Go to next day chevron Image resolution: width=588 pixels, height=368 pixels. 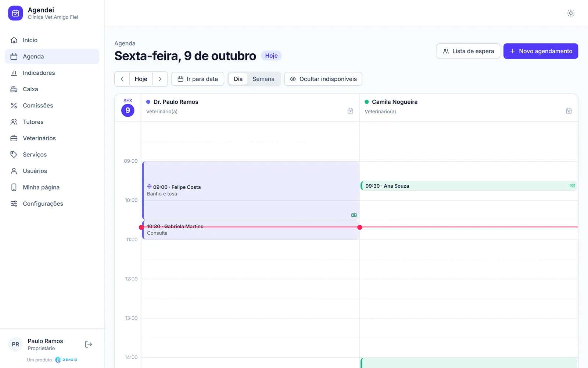pos(160,79)
